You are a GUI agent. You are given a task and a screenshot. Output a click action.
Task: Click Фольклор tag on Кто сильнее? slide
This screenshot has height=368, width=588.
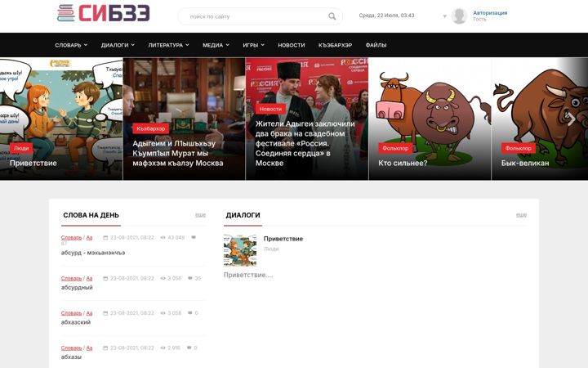click(x=395, y=148)
